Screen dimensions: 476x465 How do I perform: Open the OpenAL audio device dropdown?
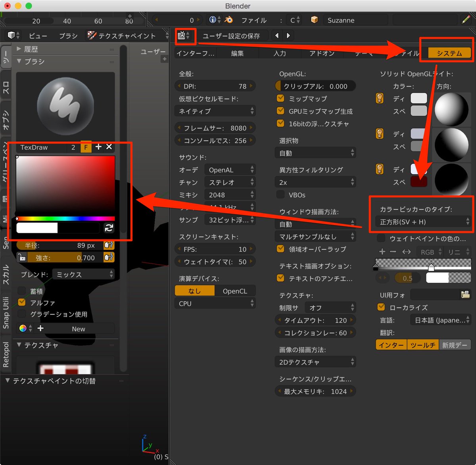click(x=230, y=169)
